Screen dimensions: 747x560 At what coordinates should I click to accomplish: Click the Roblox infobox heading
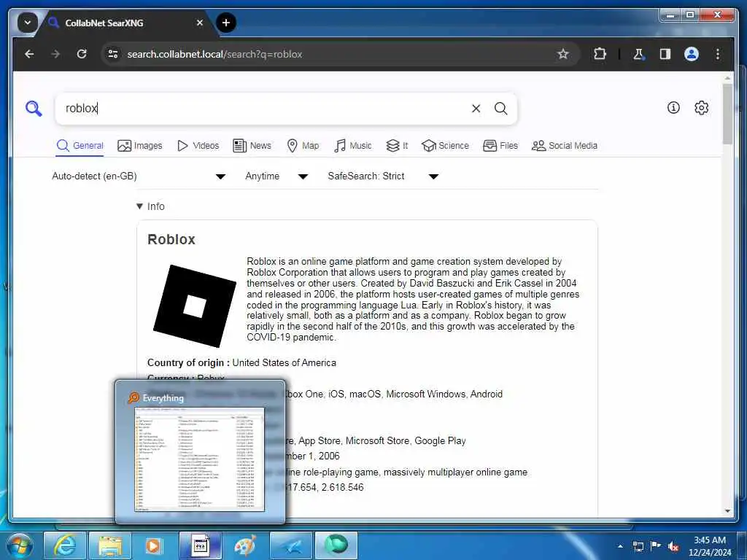tap(171, 239)
